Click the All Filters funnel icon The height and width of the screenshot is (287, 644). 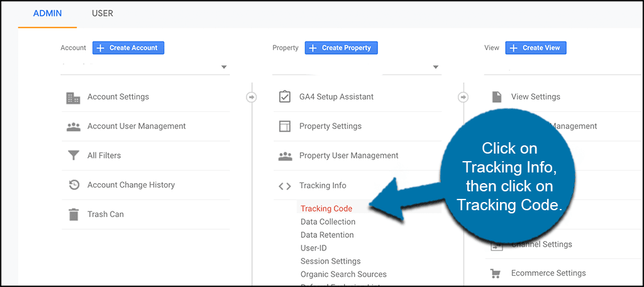(74, 155)
